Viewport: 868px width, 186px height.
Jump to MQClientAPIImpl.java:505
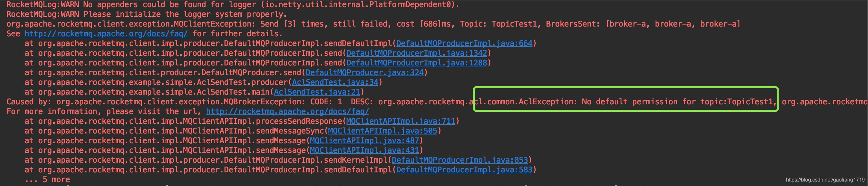[383, 131]
